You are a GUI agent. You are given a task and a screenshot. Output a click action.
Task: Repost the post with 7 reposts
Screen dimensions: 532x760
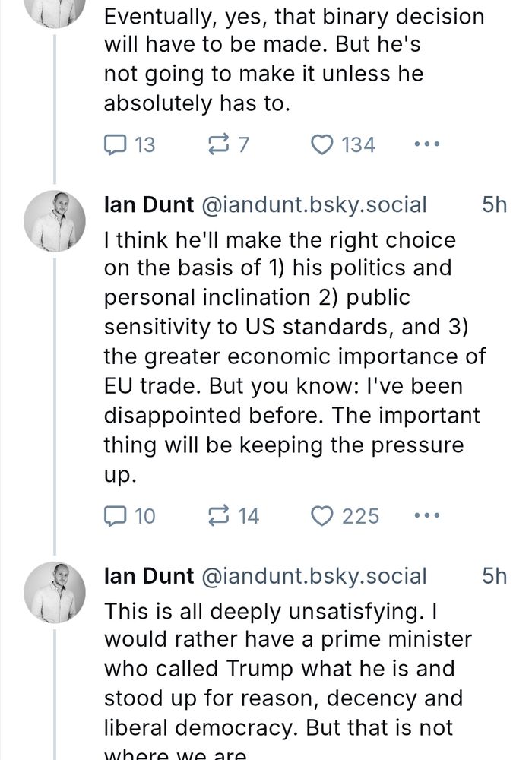218,144
